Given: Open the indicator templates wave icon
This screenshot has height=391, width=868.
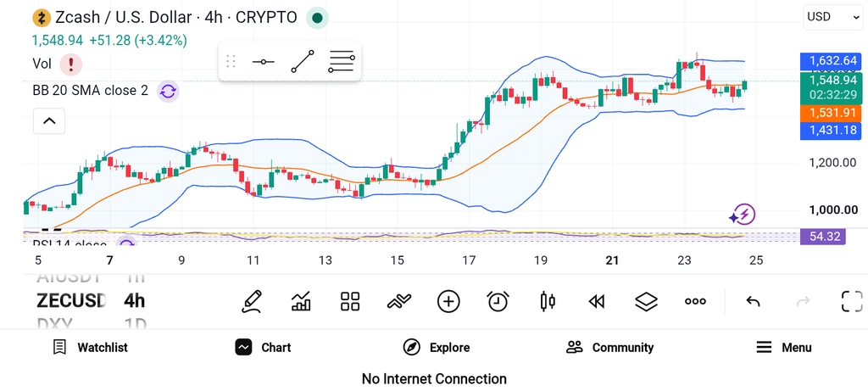Looking at the screenshot, I should [x=399, y=301].
